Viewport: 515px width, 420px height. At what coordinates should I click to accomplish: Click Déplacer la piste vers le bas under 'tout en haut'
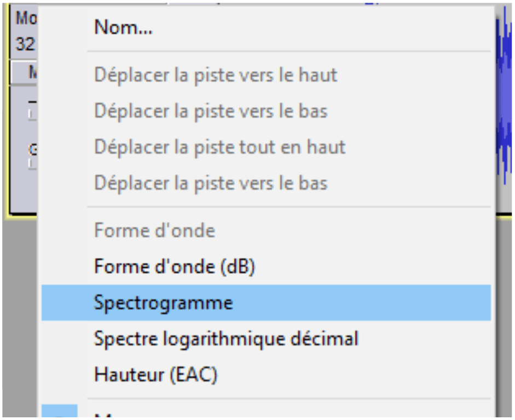click(x=211, y=183)
